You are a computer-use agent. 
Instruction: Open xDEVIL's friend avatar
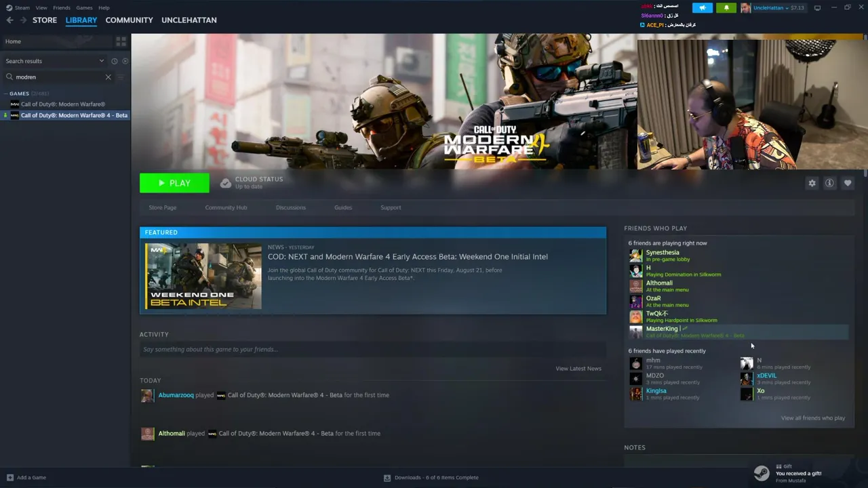pos(747,379)
